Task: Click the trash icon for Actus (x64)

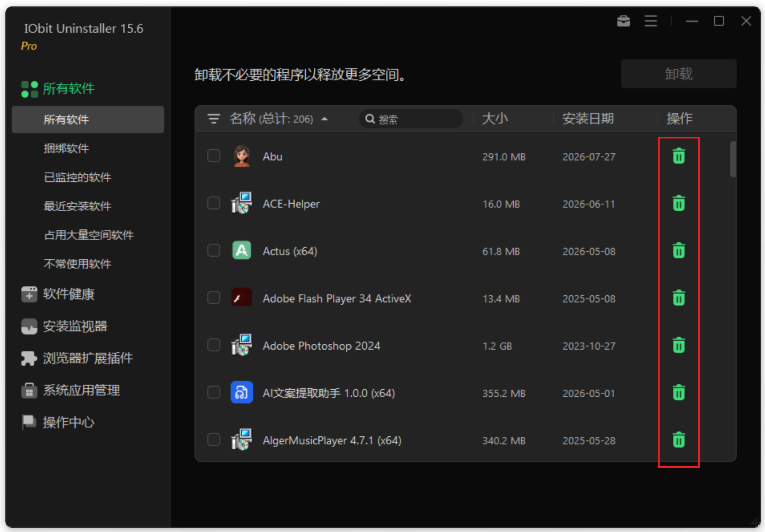Action: tap(678, 250)
